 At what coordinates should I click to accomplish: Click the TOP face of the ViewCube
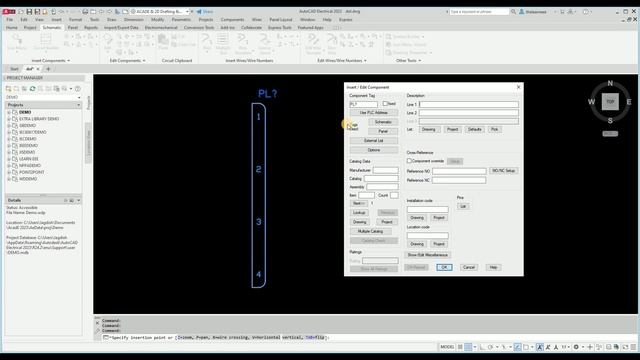[x=610, y=102]
